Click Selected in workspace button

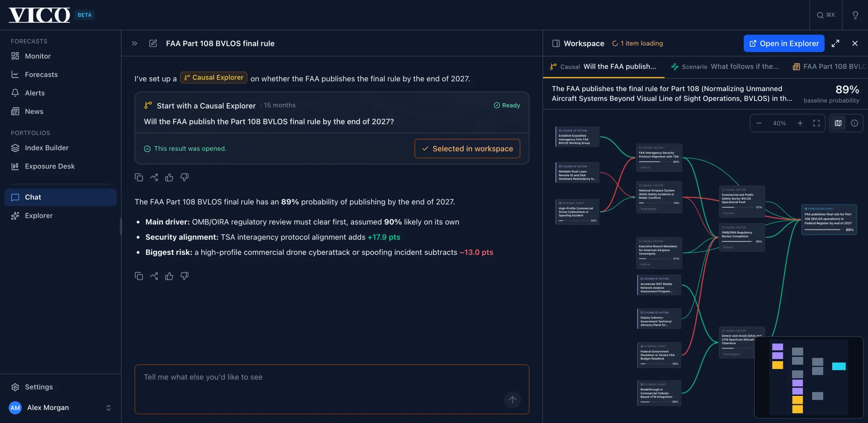467,149
